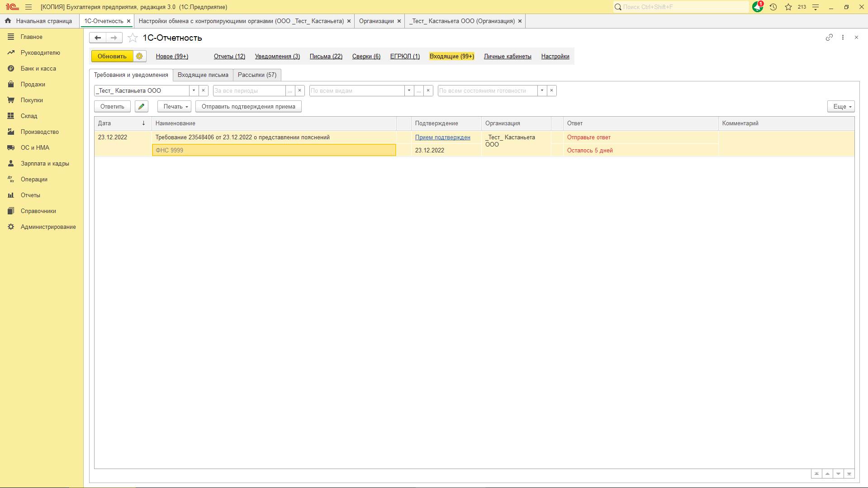
Task: Clear the readiness state filter
Action: 552,90
